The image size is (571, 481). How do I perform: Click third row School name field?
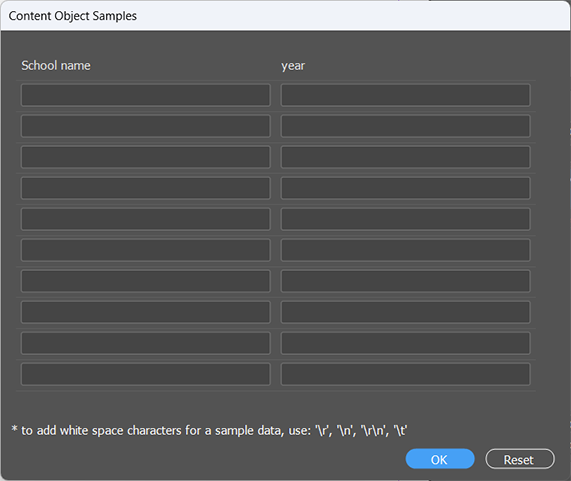pos(146,157)
